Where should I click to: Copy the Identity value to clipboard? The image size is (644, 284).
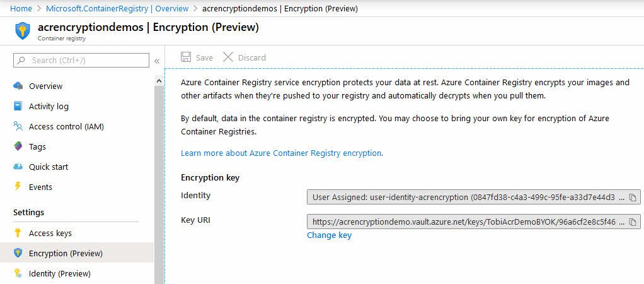pyautogui.click(x=633, y=197)
